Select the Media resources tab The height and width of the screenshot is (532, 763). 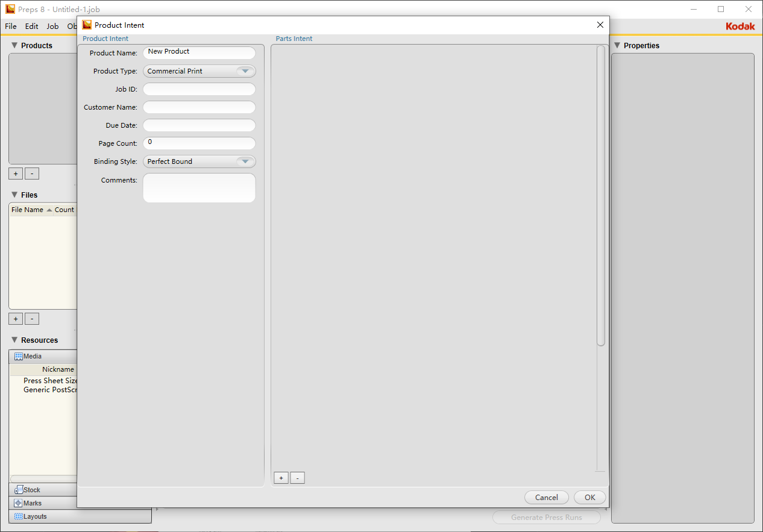point(43,356)
